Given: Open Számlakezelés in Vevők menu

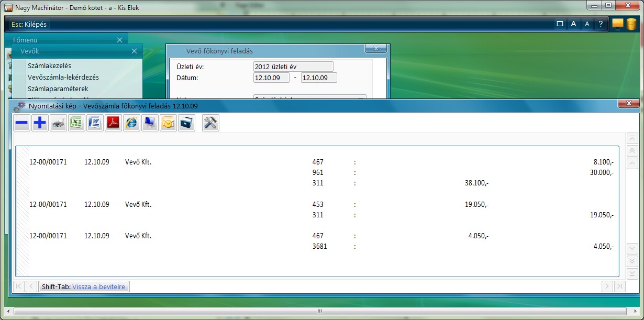Looking at the screenshot, I should tap(49, 65).
